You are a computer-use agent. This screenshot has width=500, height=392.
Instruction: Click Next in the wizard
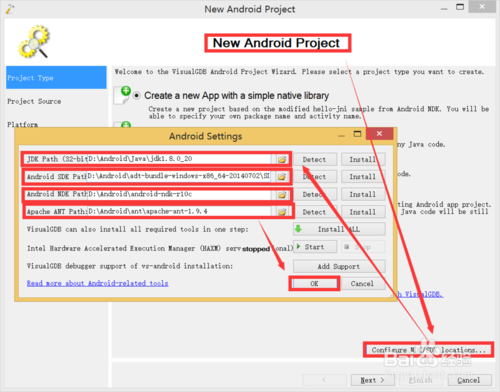[x=373, y=380]
